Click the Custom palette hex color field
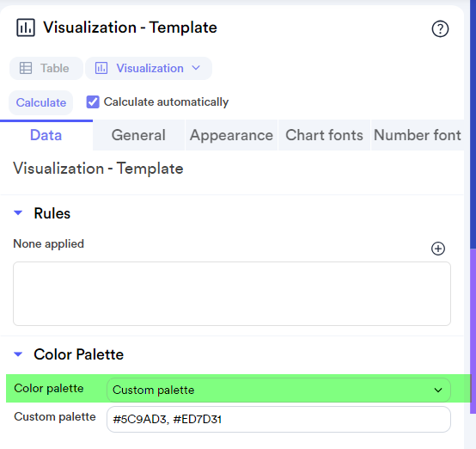Image resolution: width=476 pixels, height=449 pixels. (278, 419)
